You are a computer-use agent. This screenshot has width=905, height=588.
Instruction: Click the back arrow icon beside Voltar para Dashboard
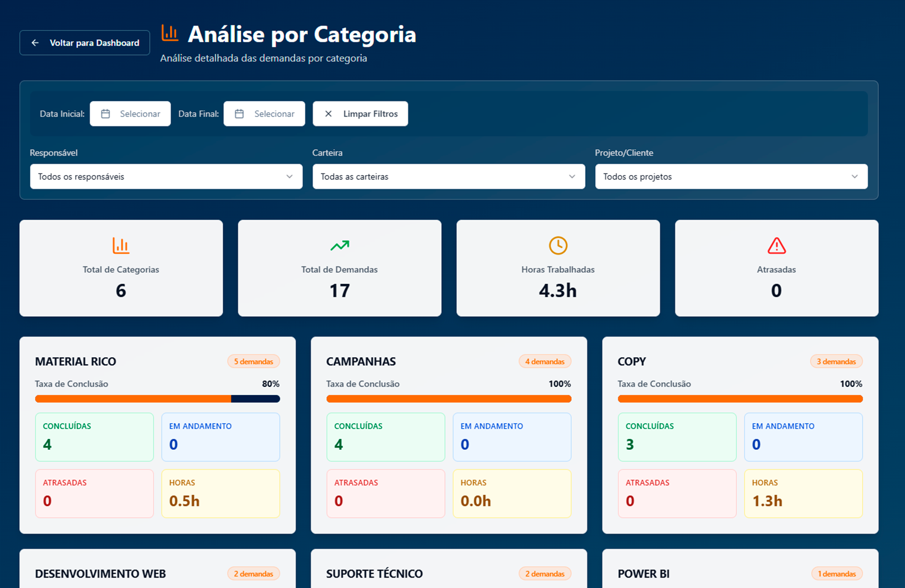[35, 43]
